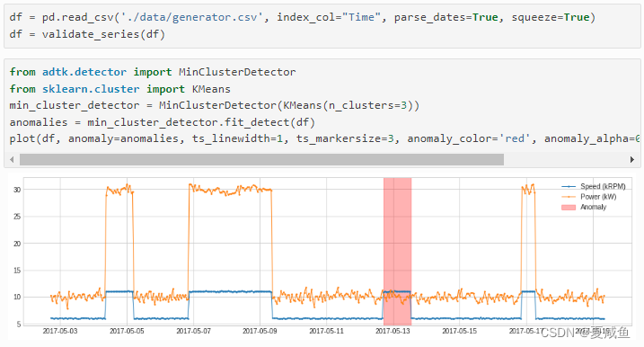This screenshot has height=347, width=644.
Task: Click the 'anomalies = min_cluster_detector.fit_detect(df)' line
Action: click(x=163, y=122)
